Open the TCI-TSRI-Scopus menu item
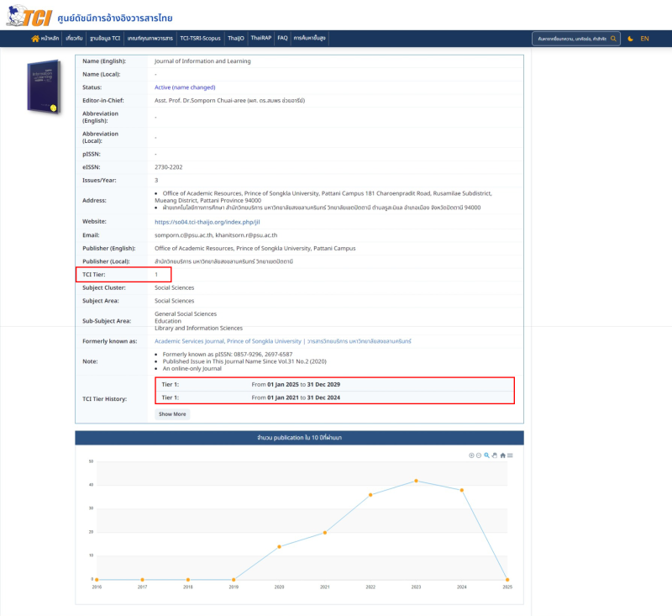This screenshot has width=672, height=616. 200,38
